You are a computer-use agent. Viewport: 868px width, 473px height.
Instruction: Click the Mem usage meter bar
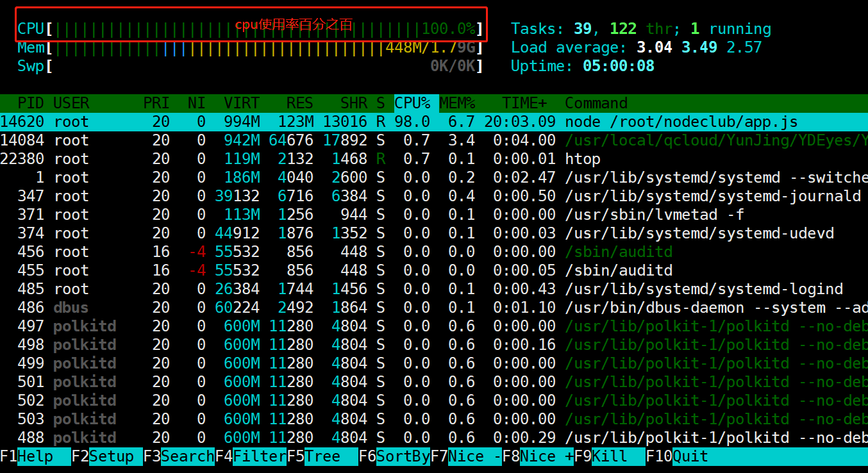click(x=251, y=47)
